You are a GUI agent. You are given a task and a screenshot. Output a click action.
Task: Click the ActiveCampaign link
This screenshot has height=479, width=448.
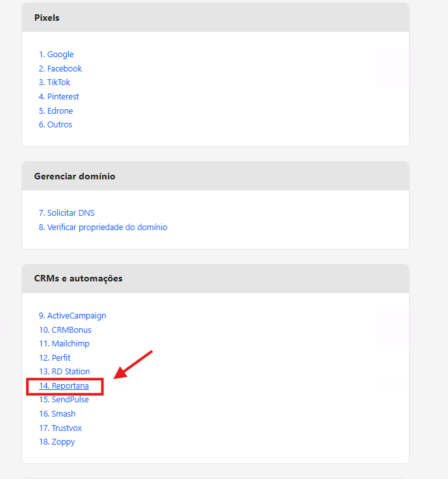(72, 316)
